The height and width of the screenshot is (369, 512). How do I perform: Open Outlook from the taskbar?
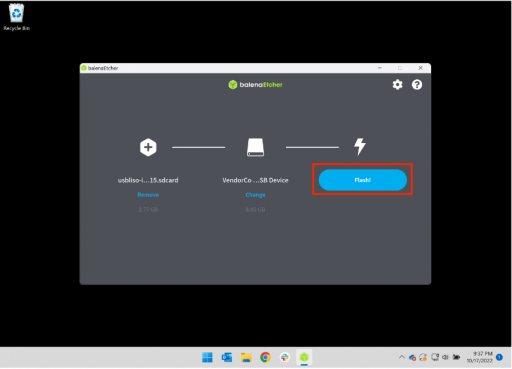point(227,357)
